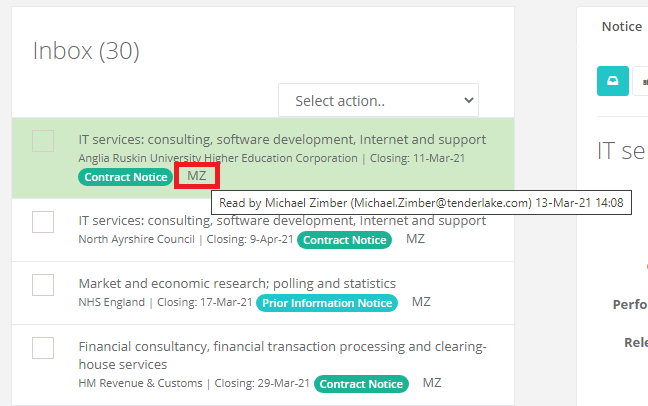Click MZ badge on North Ayrshire notice
Viewport: 648px width, 406px height.
tap(415, 240)
